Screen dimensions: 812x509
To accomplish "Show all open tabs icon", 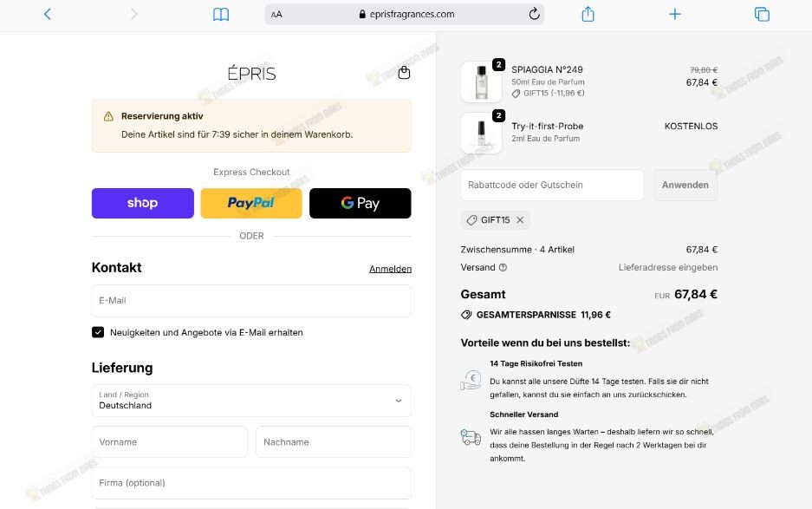I will [762, 14].
